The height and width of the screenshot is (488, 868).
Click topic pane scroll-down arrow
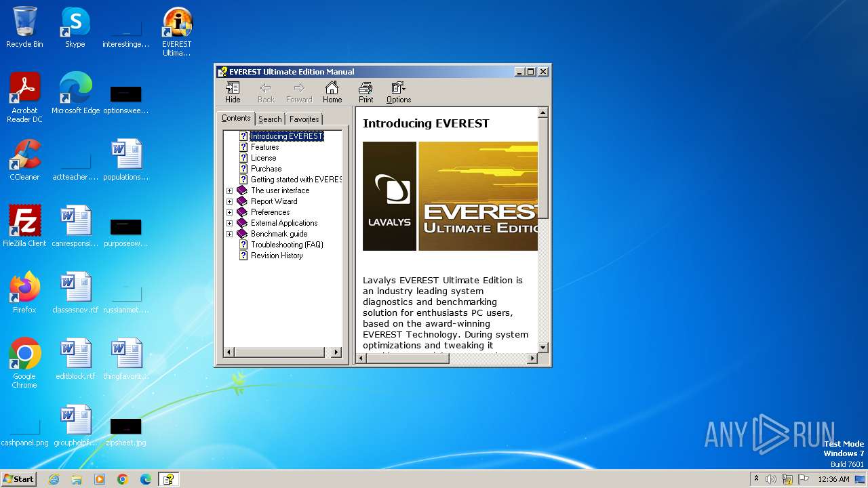click(x=542, y=347)
